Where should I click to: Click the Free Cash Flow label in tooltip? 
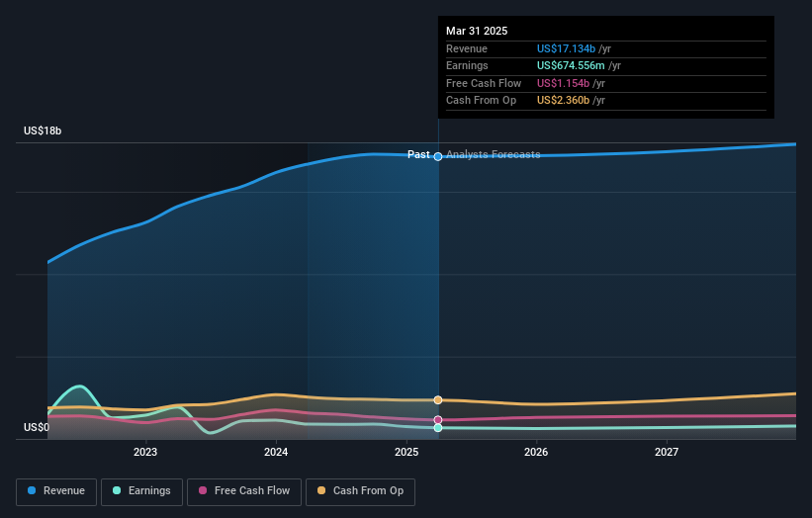pos(484,83)
